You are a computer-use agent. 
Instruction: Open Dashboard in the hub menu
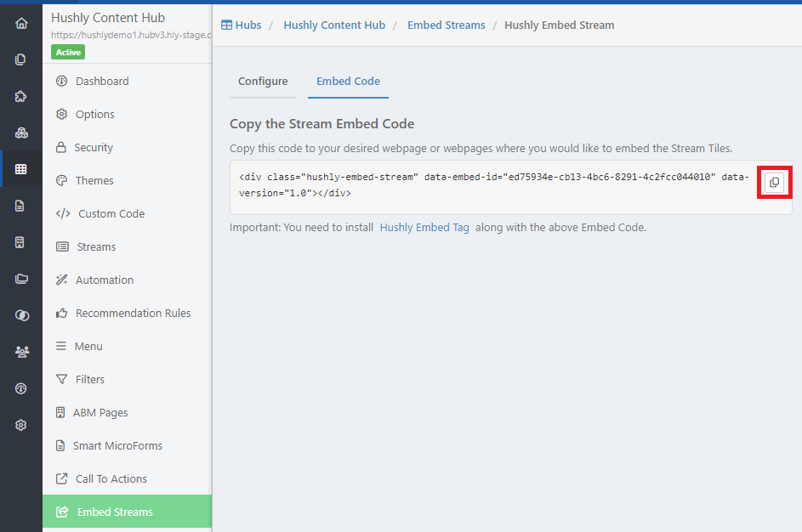127,81
